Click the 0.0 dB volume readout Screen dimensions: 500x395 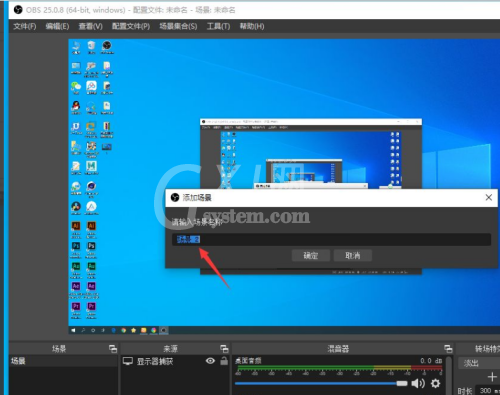pyautogui.click(x=431, y=361)
